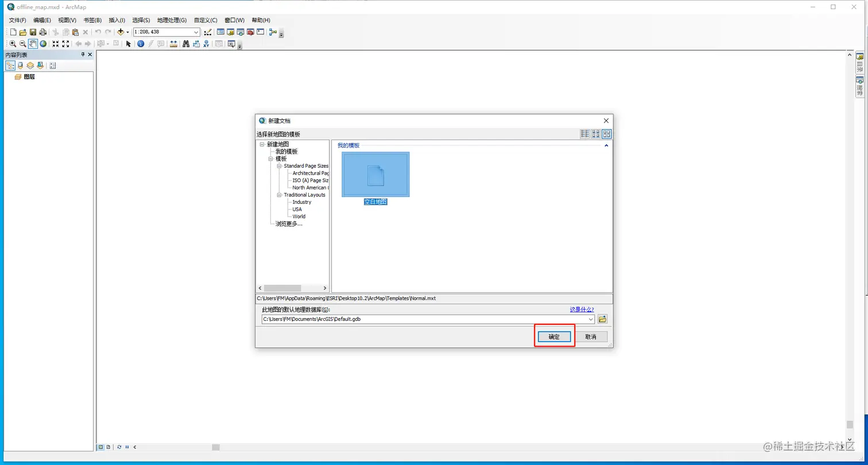This screenshot has height=465, width=868.
Task: Open the Catalog window icon
Action: (230, 32)
